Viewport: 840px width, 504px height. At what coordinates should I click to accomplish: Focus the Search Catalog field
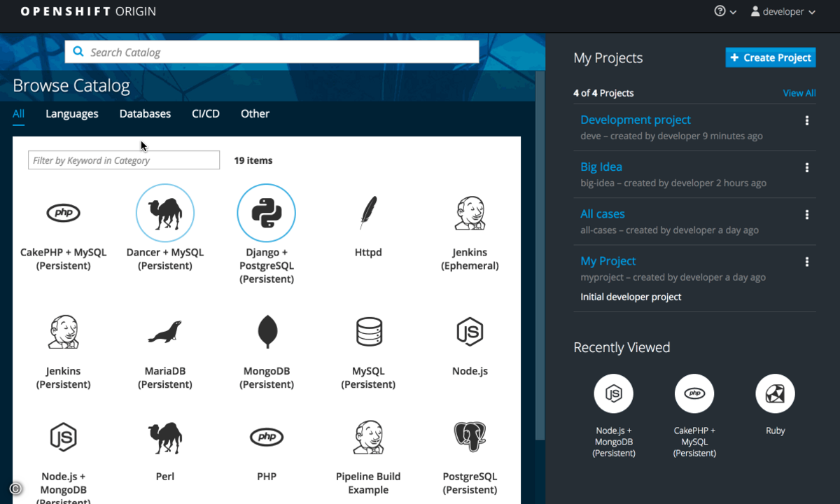point(272,52)
